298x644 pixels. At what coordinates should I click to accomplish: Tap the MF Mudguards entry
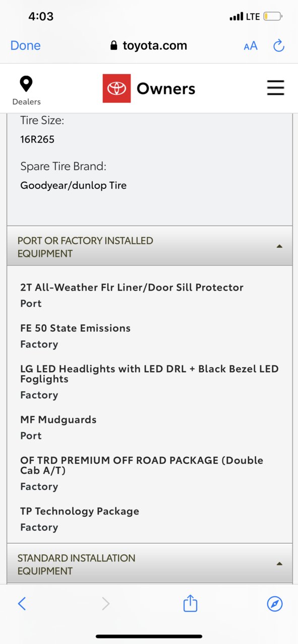[x=58, y=427]
